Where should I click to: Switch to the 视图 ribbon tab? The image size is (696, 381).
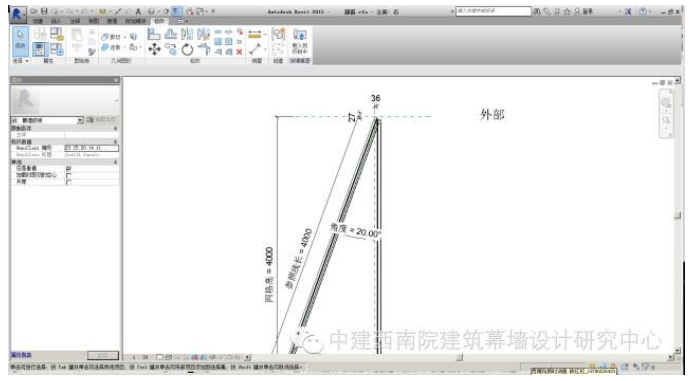click(x=94, y=21)
